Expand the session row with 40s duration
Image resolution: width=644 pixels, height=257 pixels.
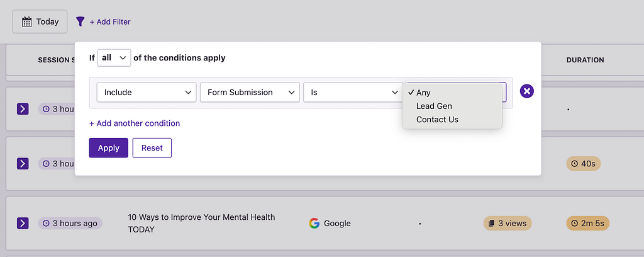click(23, 164)
